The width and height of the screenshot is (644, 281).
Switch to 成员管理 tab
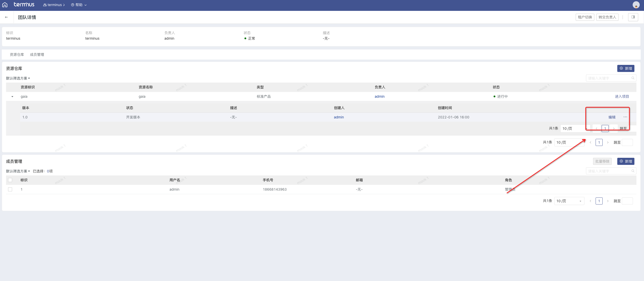coord(37,55)
